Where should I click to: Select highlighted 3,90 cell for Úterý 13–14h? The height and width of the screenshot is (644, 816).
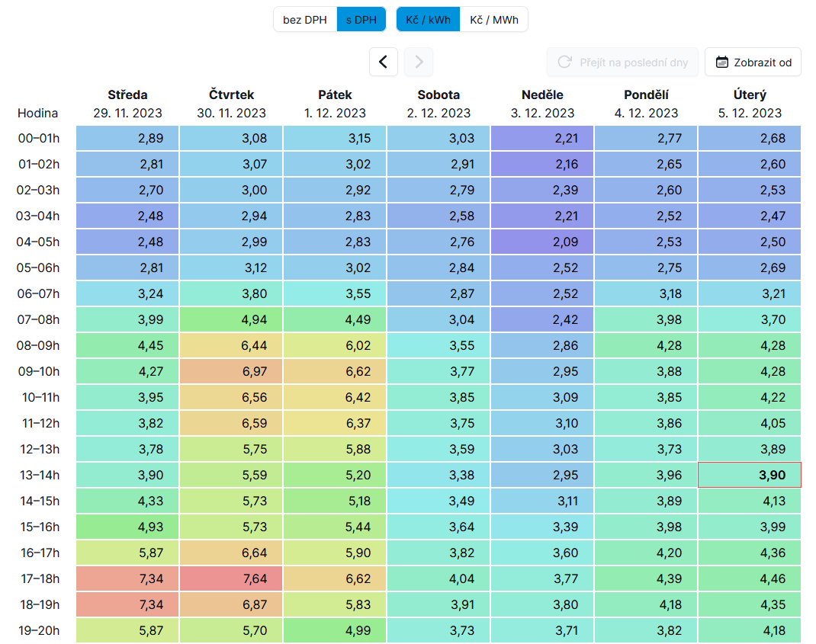pyautogui.click(x=750, y=475)
